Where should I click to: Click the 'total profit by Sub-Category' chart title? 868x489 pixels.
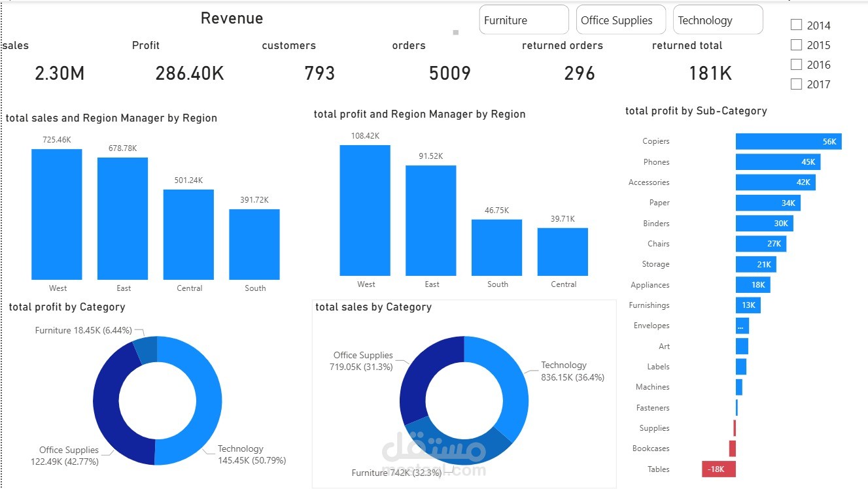pyautogui.click(x=696, y=111)
